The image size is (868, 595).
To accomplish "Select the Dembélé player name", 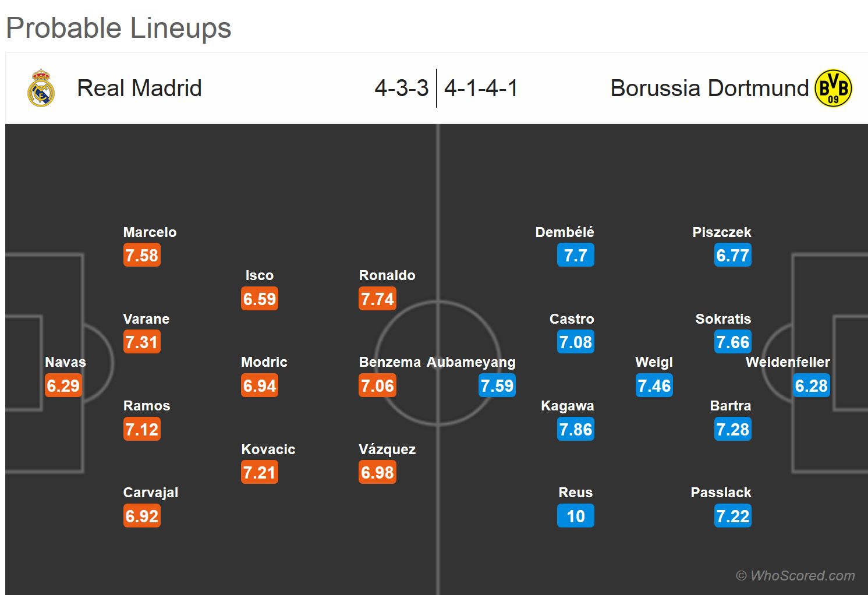I will point(564,232).
